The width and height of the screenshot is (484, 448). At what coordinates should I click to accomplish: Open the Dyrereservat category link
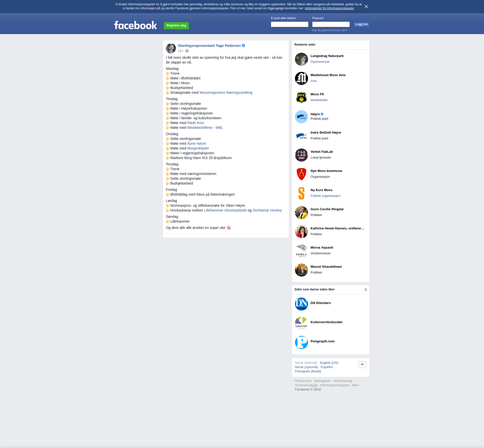point(320,62)
